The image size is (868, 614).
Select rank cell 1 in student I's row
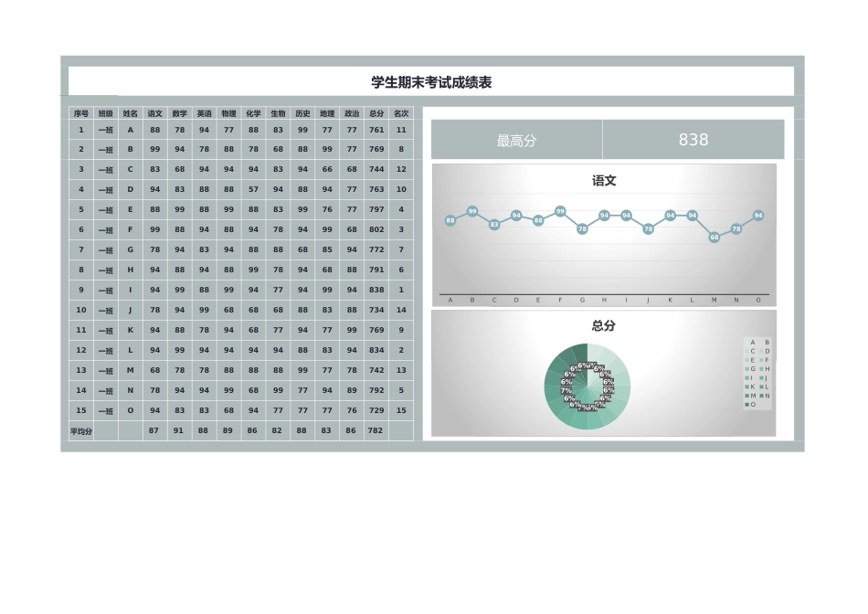pyautogui.click(x=401, y=291)
